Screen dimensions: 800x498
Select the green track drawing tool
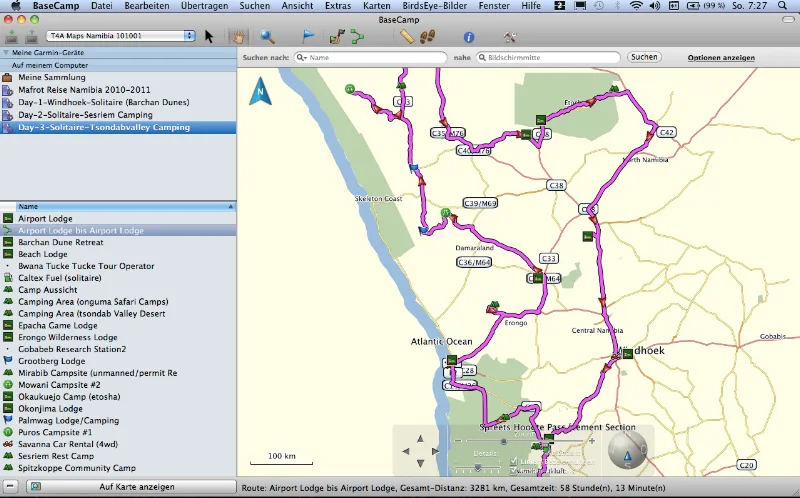coord(358,36)
